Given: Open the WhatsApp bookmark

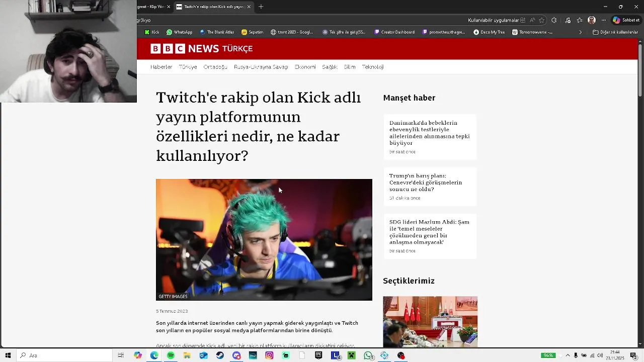Looking at the screenshot, I should coord(179,32).
